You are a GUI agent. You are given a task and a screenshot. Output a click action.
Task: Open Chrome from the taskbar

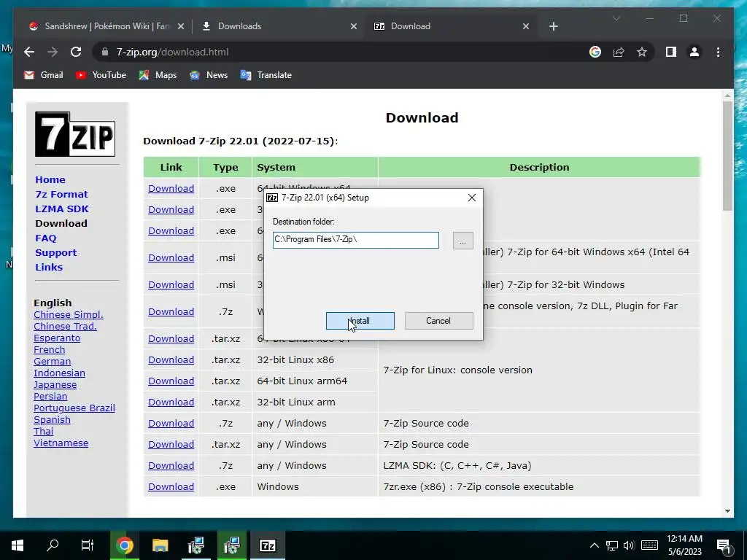[124, 545]
